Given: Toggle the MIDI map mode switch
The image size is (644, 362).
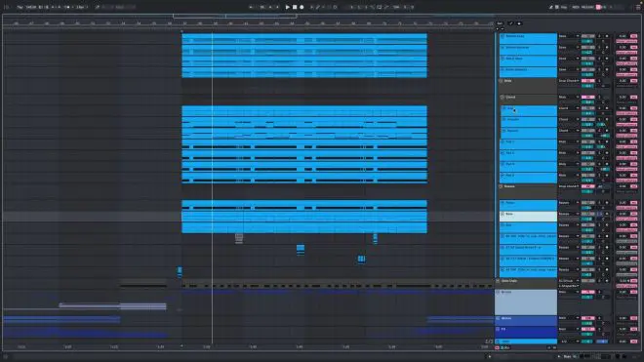Looking at the screenshot, I should pyautogui.click(x=576, y=7).
